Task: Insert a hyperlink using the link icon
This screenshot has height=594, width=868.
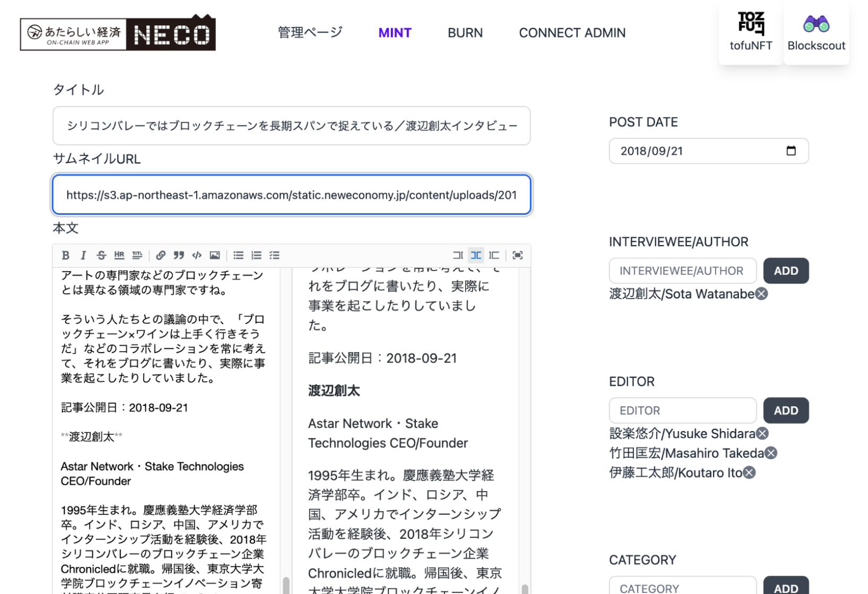Action: (160, 255)
